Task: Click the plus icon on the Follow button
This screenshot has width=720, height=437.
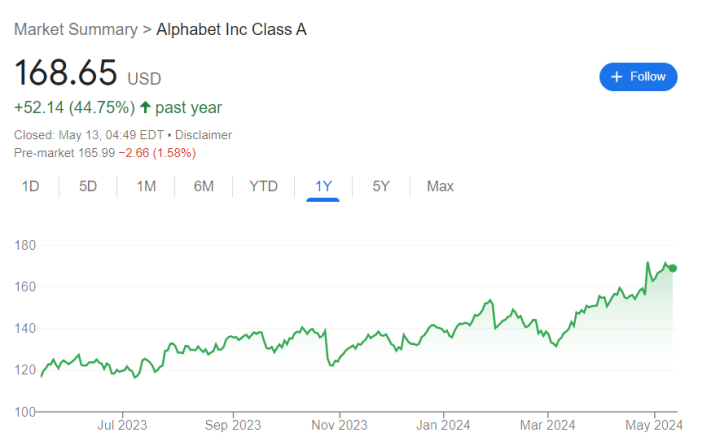Action: pos(617,77)
